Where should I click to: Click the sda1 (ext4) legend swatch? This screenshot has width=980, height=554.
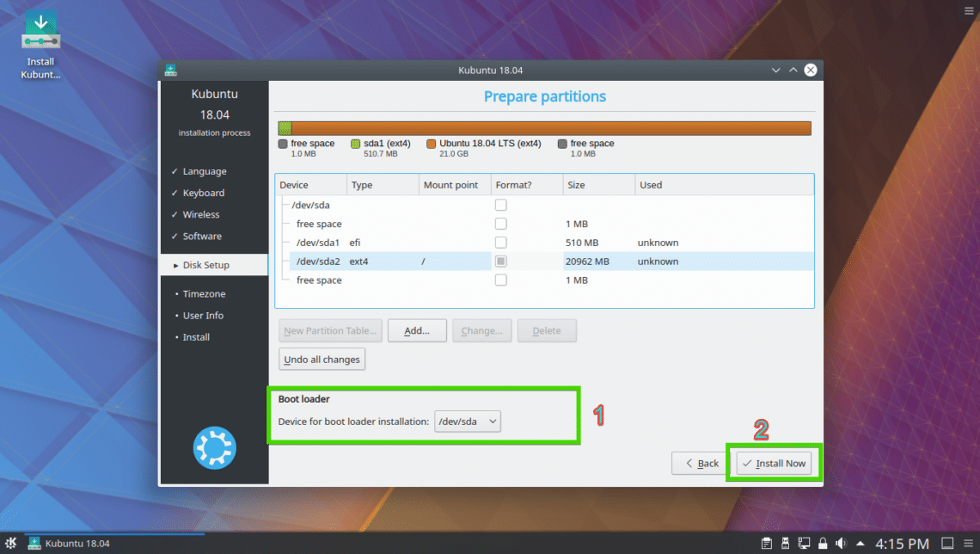coord(356,144)
